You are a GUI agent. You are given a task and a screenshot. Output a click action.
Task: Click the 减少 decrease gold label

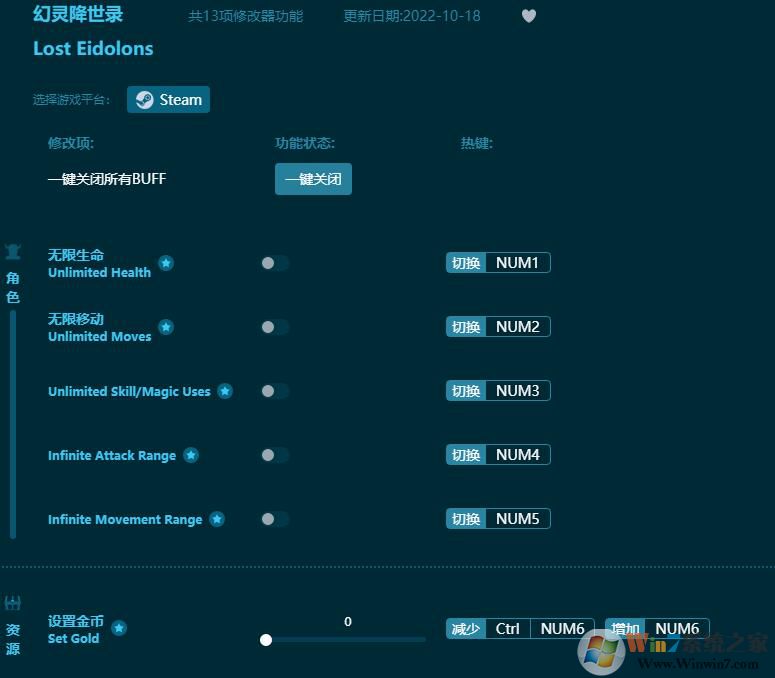[466, 629]
